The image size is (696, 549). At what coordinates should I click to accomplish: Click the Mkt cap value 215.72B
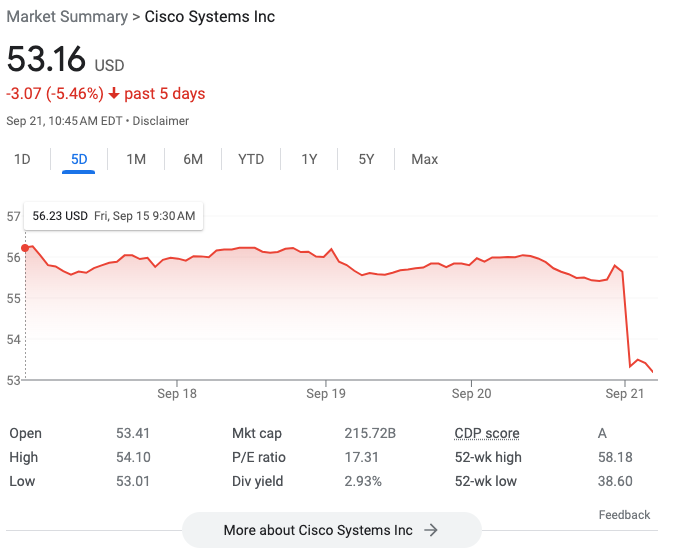coord(370,433)
